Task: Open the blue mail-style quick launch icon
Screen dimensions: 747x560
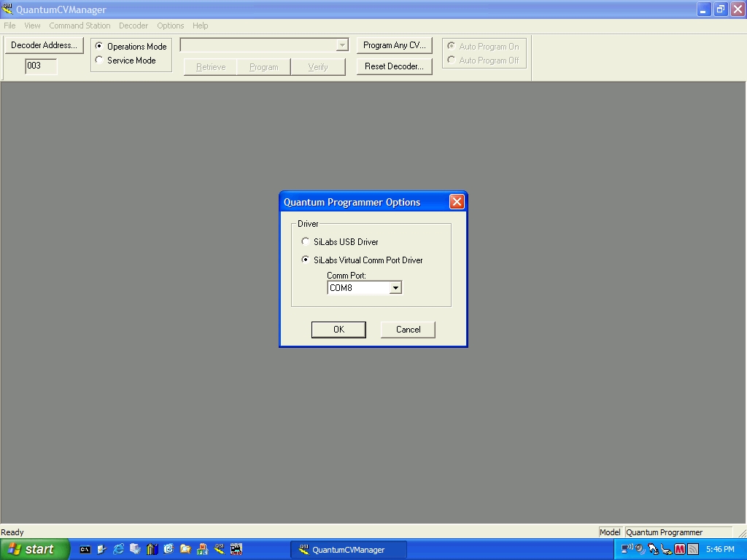Action: pyautogui.click(x=169, y=549)
